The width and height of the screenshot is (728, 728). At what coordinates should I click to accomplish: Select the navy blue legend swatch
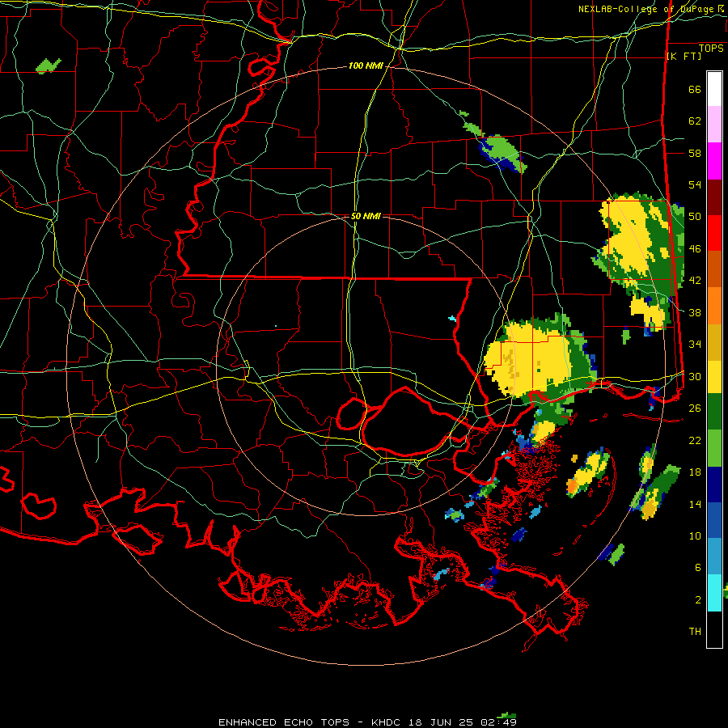[x=714, y=485]
